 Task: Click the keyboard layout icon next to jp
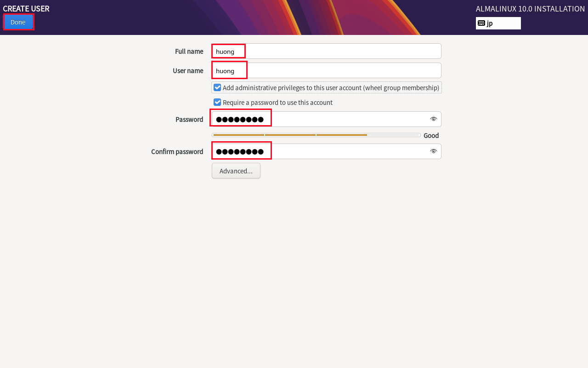point(481,23)
